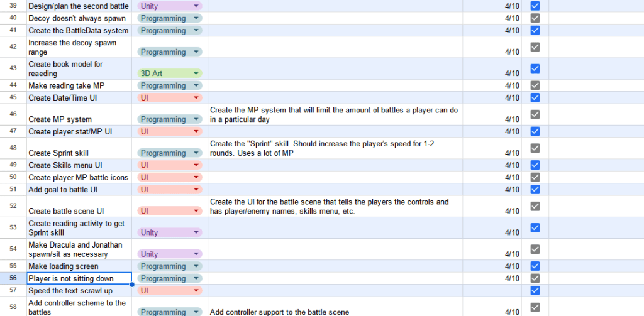This screenshot has height=316, width=644.
Task: Toggle checkbox for Create book model row
Action: (x=535, y=68)
